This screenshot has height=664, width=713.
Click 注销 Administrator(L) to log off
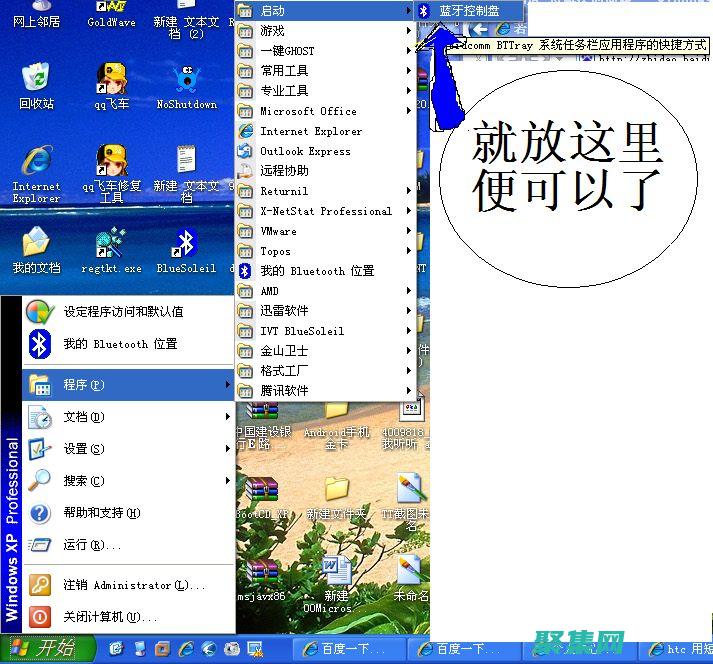[130, 585]
